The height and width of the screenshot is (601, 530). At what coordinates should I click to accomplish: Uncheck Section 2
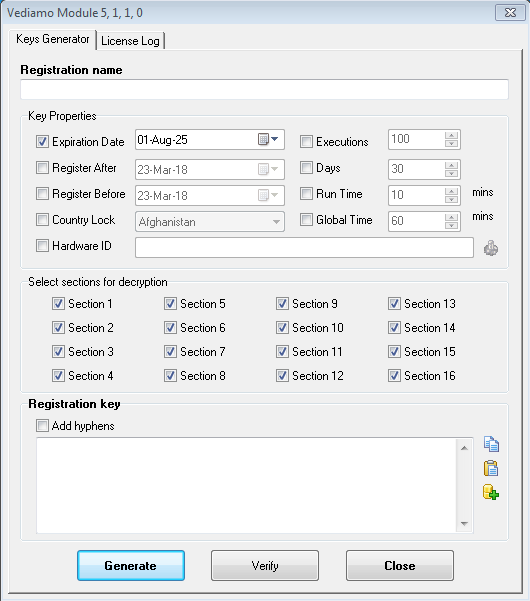tap(58, 328)
